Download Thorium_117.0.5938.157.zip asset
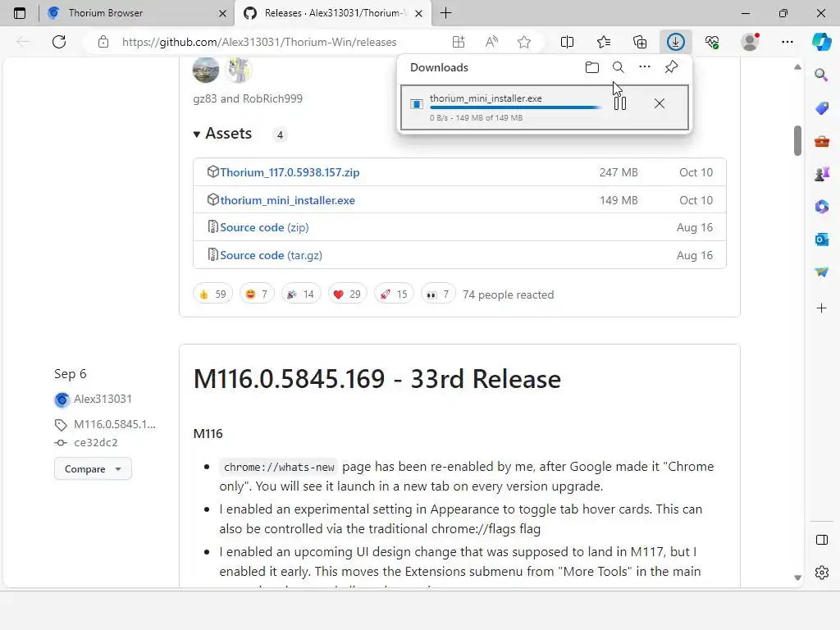 [x=290, y=172]
